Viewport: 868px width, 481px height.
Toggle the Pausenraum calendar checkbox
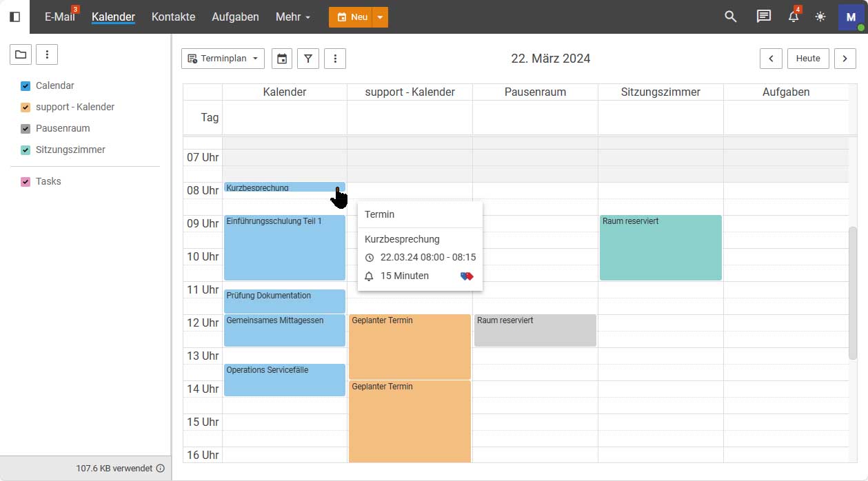[x=26, y=129]
